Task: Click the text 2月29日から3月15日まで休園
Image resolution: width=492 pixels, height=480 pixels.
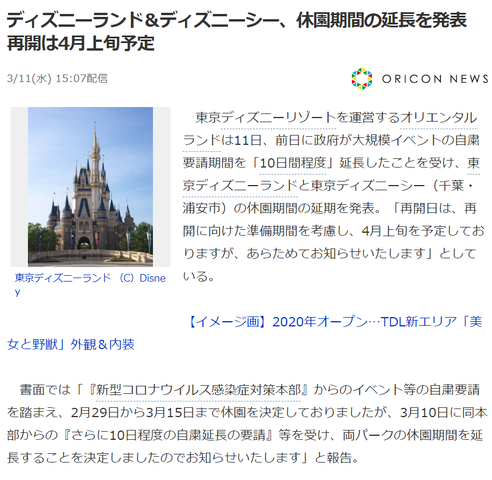Action: [x=160, y=412]
